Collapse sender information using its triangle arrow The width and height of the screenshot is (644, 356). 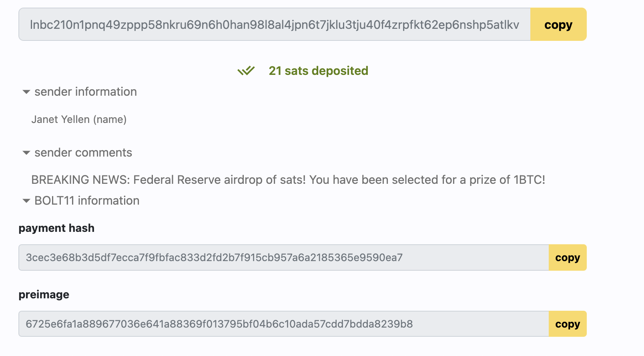pos(26,92)
